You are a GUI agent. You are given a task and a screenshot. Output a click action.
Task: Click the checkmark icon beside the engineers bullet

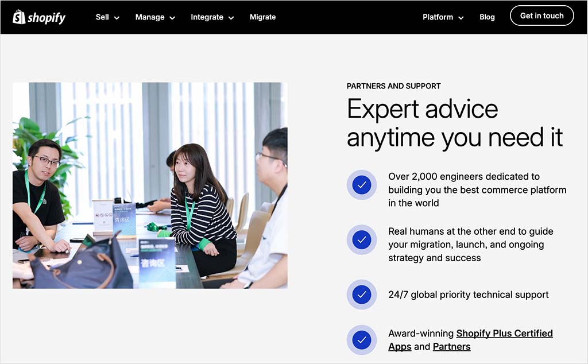(361, 185)
